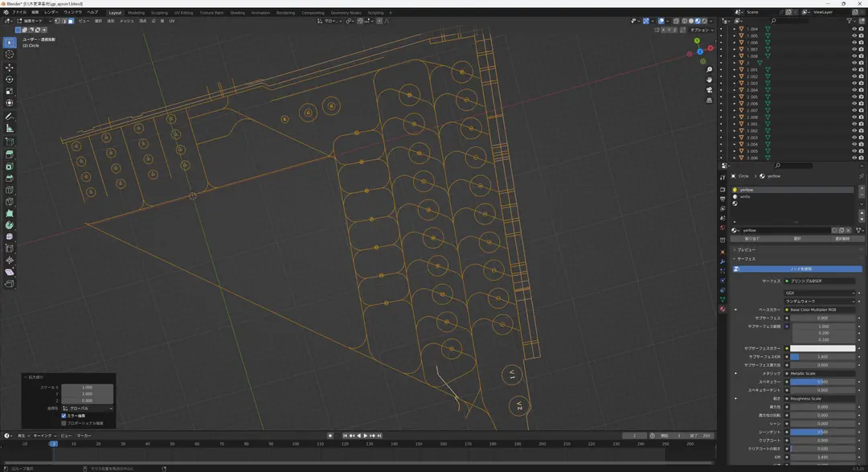Enable edge select mode
This screenshot has width=868, height=472.
tap(64, 21)
